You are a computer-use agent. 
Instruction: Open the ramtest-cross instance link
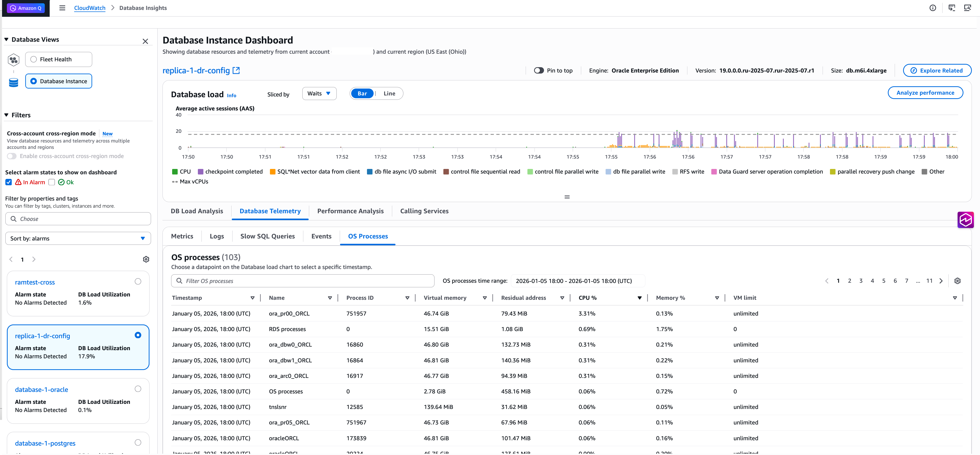(35, 282)
